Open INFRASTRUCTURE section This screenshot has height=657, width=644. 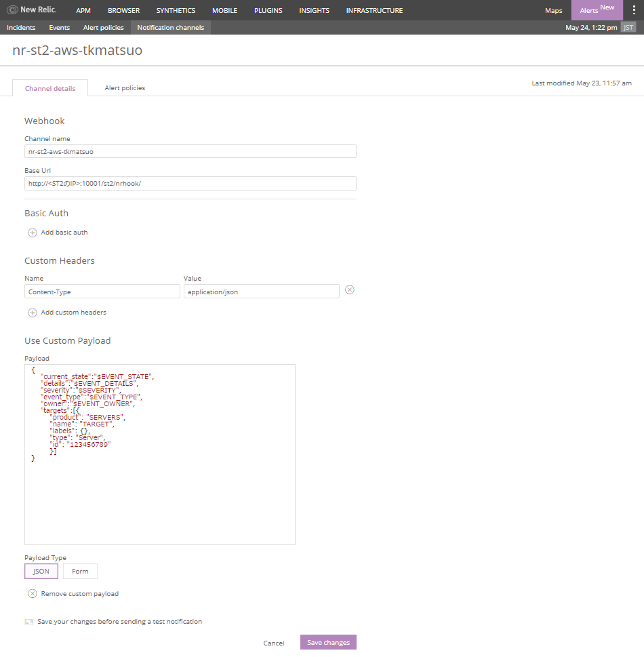374,10
